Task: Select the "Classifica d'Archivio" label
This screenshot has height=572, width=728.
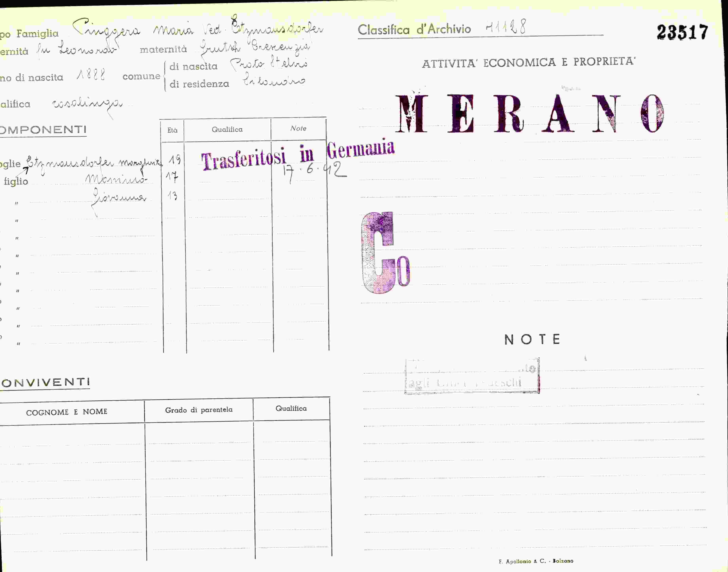Action: click(x=414, y=29)
